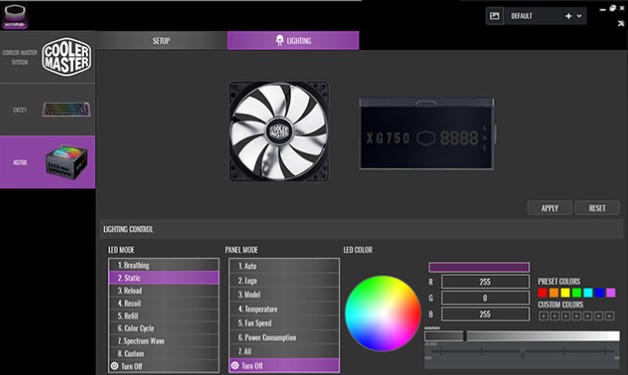Viewport: 628px width, 375px height.
Task: Click the purple color preview bar
Action: [x=479, y=267]
